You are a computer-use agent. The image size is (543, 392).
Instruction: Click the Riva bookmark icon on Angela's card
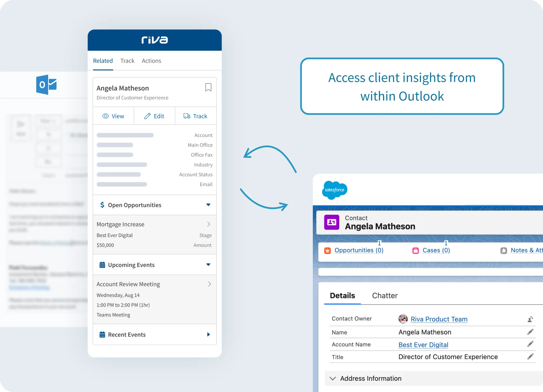[208, 88]
